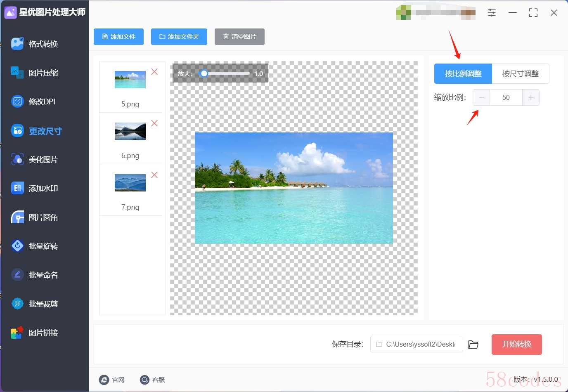Remove 5.png from the file list

154,72
